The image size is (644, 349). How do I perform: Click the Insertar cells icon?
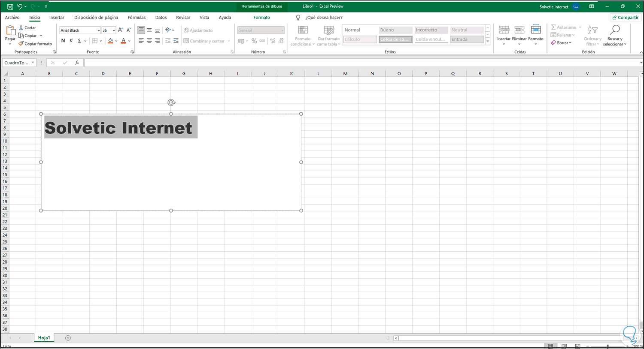(504, 30)
